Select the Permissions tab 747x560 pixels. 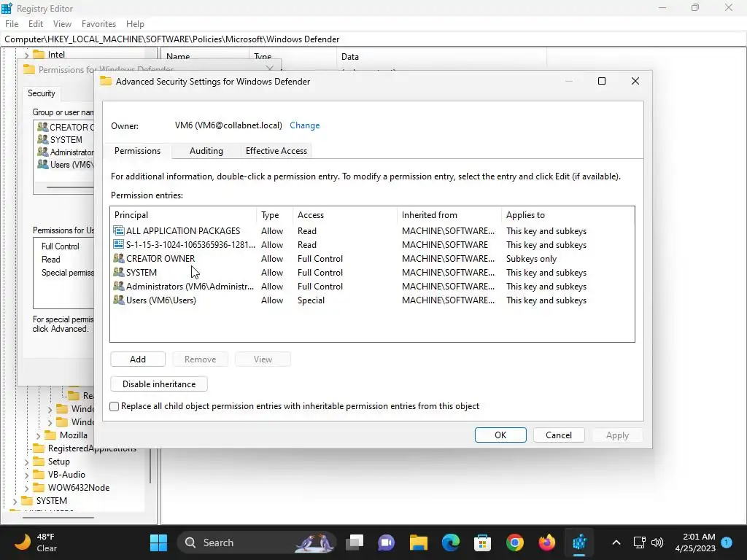tap(137, 150)
